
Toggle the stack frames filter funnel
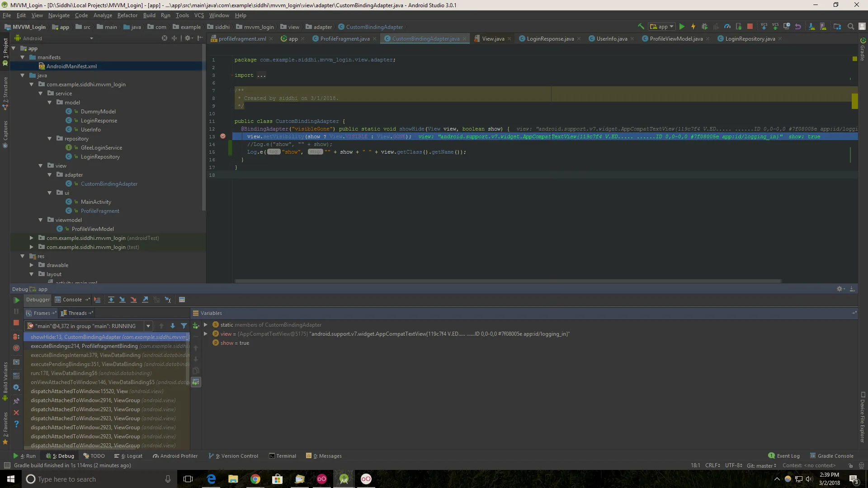coord(184,326)
